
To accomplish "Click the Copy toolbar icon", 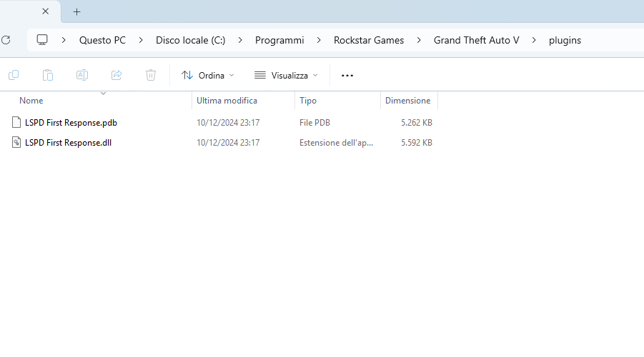I will tap(14, 75).
